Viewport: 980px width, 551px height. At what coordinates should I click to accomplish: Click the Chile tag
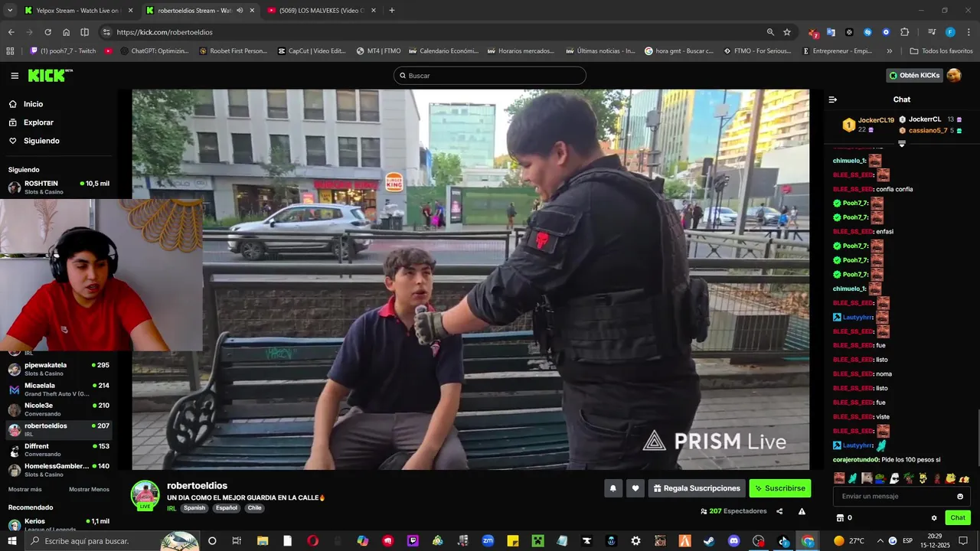click(254, 508)
